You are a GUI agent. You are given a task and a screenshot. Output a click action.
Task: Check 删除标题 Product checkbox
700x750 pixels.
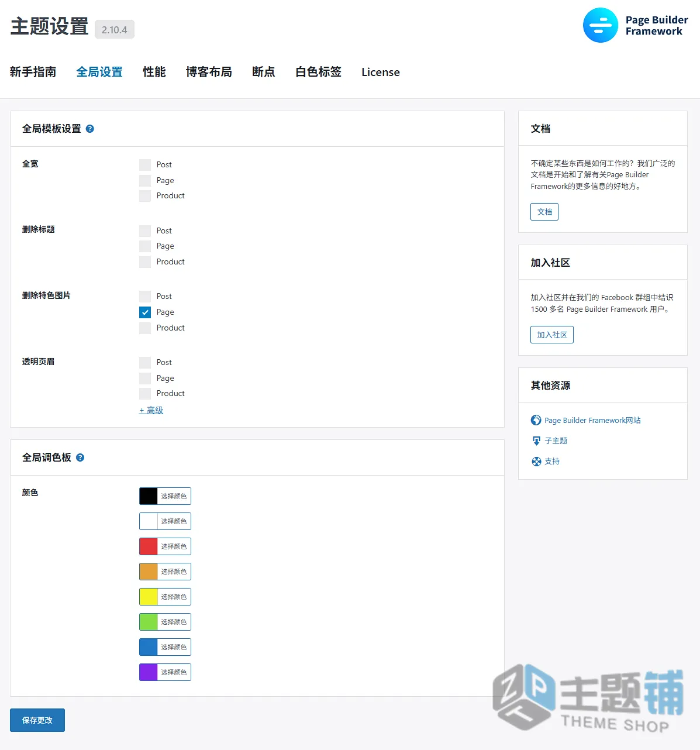click(x=145, y=262)
